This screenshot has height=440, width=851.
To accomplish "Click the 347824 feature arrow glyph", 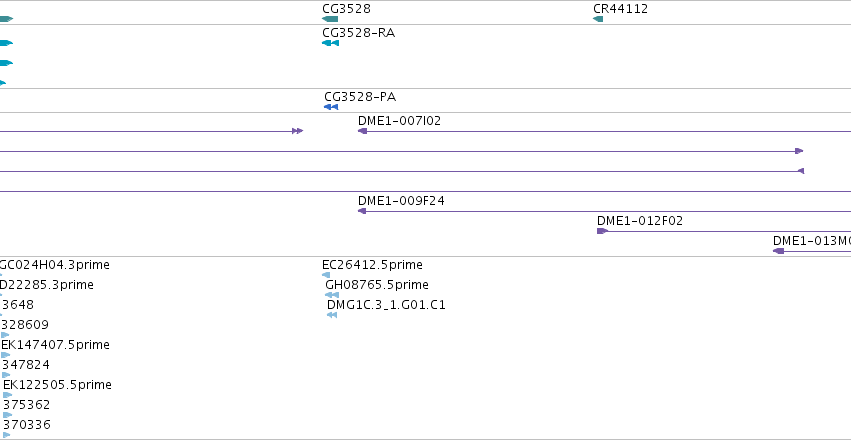I will tap(6, 375).
